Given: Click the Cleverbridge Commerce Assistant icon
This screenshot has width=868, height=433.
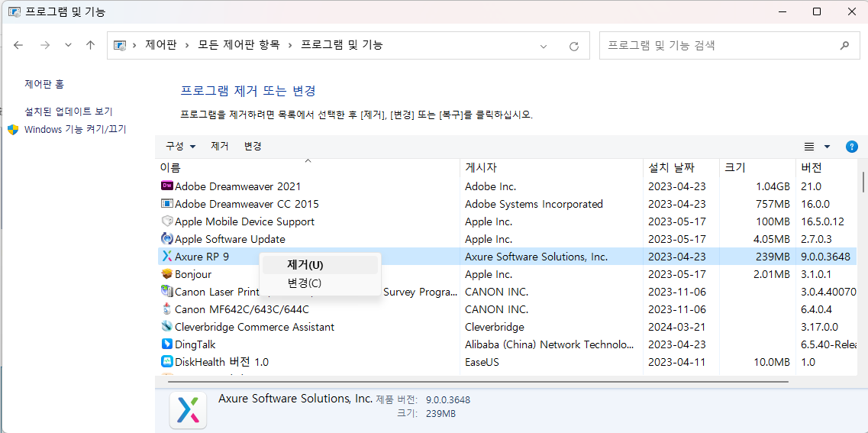Looking at the screenshot, I should [166, 327].
